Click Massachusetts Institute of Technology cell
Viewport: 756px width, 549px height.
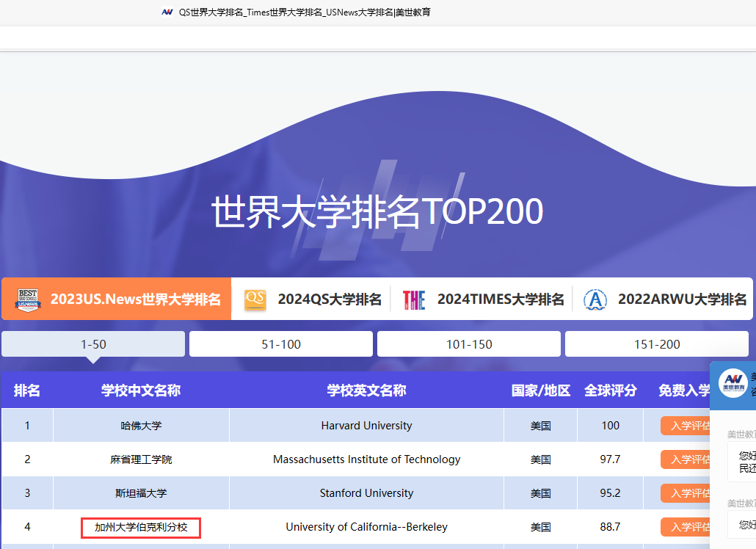click(x=366, y=459)
